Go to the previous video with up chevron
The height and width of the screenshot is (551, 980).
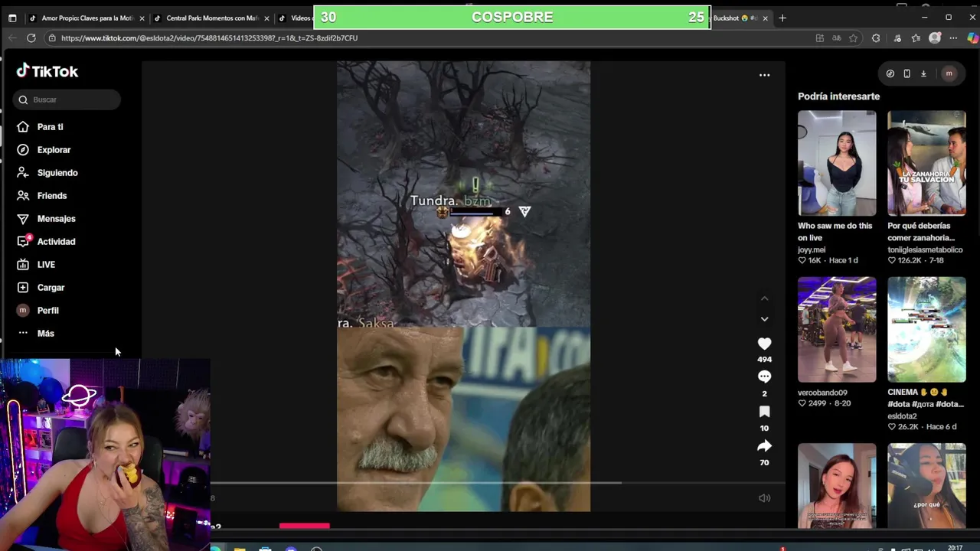(764, 298)
